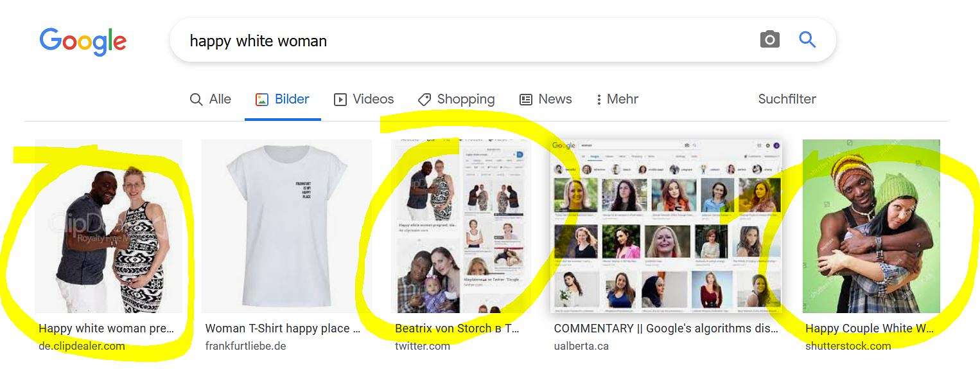Click the magnifier icon beside Alle
980x369 pixels.
(x=196, y=100)
